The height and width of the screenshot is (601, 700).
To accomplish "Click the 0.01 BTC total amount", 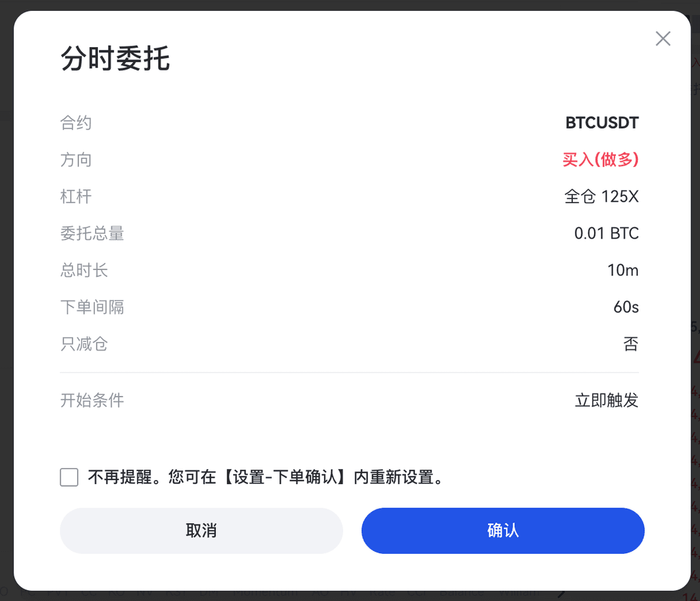I will 606,234.
